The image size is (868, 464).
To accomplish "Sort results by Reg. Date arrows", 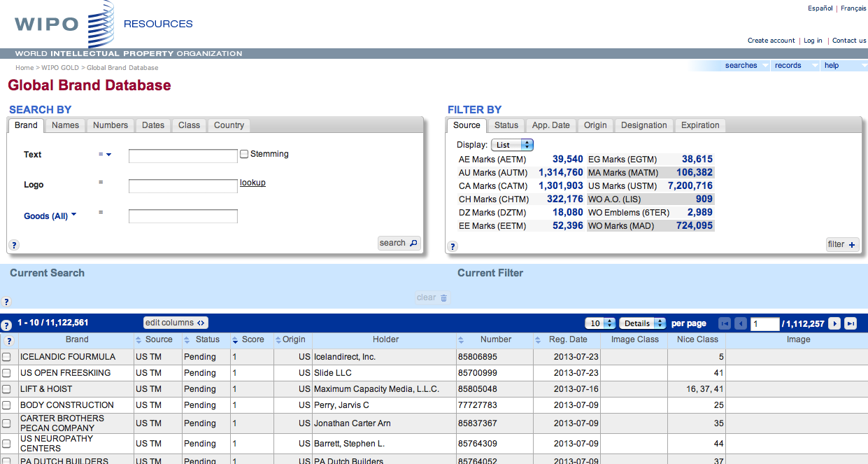I will click(x=538, y=340).
